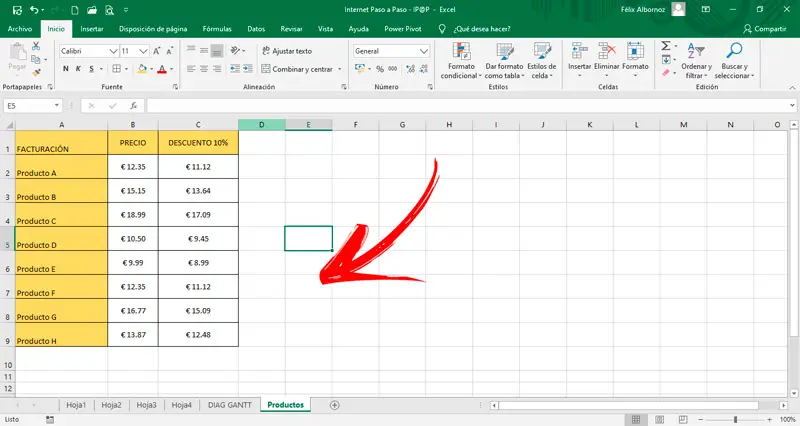Image resolution: width=800 pixels, height=426 pixels.
Task: Expand the Fuente dialog launcher
Action: tap(175, 87)
